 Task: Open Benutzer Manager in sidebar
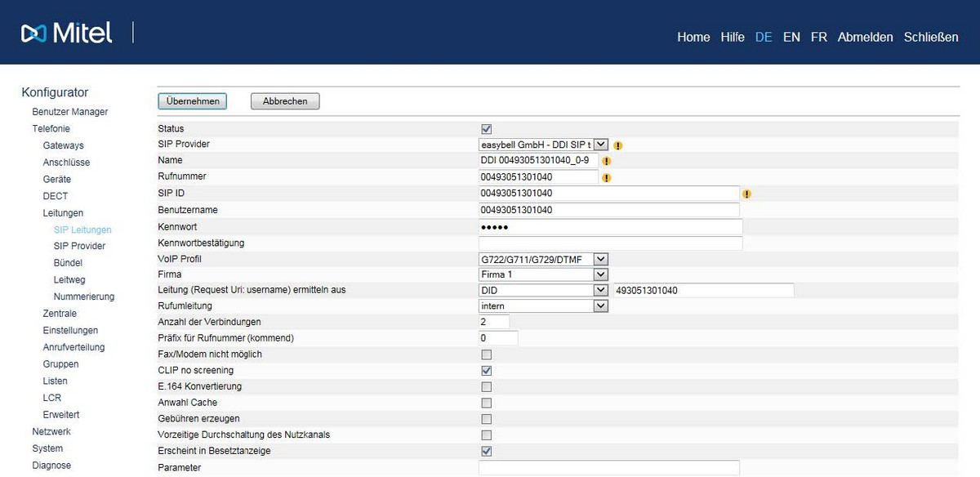point(70,112)
